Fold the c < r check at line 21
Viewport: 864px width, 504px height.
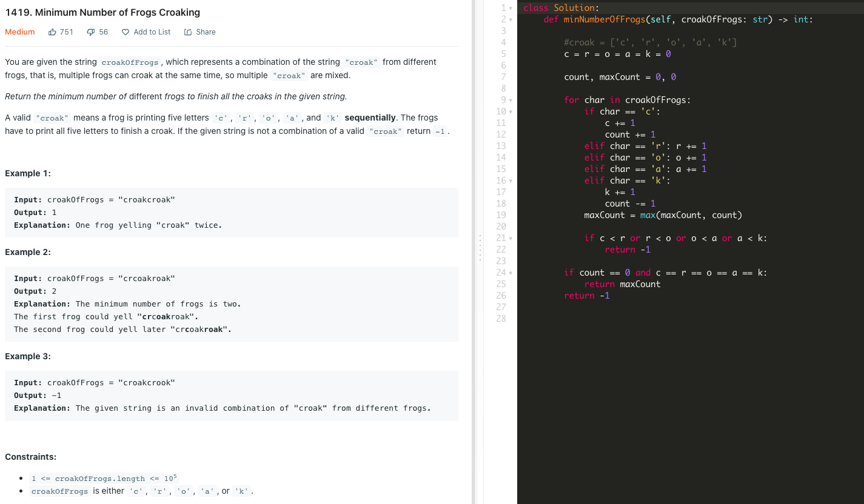tap(511, 238)
